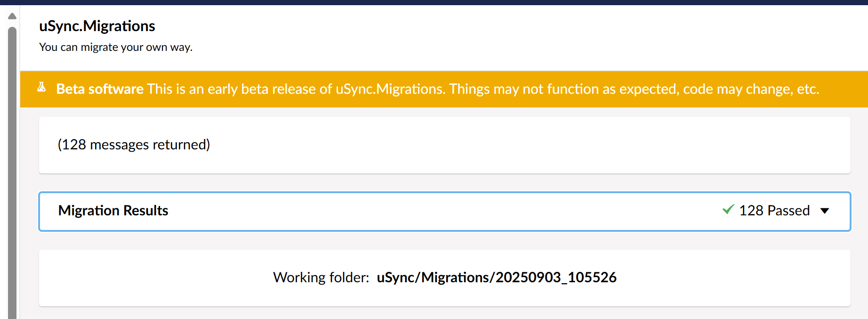This screenshot has height=319, width=868.
Task: Expand the Migration Results dropdown caret
Action: 824,211
